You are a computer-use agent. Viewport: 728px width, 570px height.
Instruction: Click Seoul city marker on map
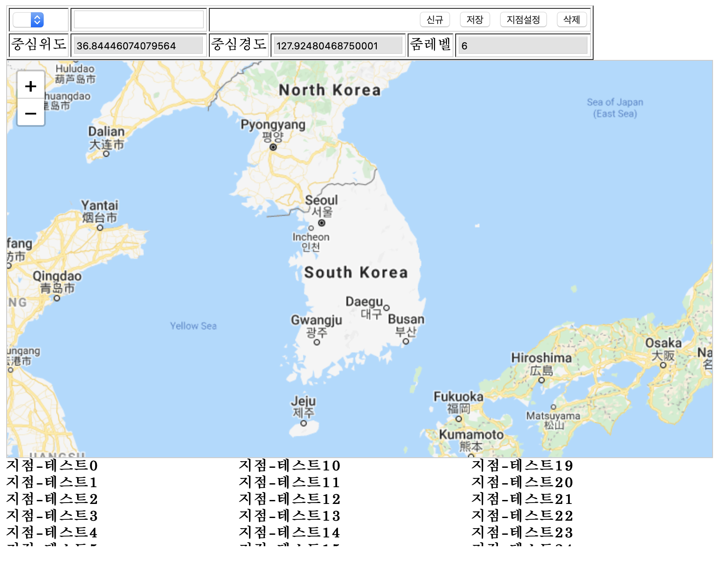(x=322, y=223)
